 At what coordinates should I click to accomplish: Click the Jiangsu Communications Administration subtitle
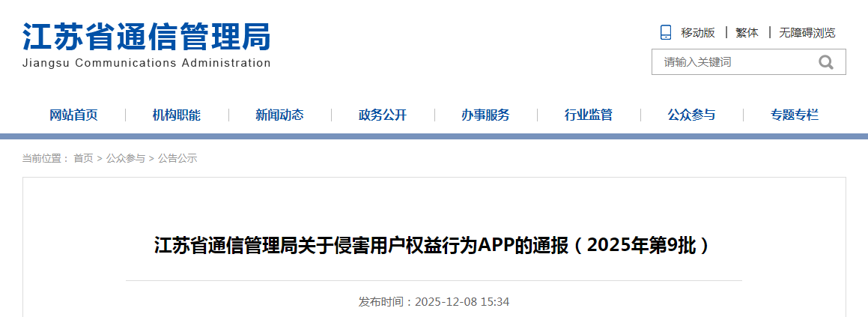(x=146, y=63)
